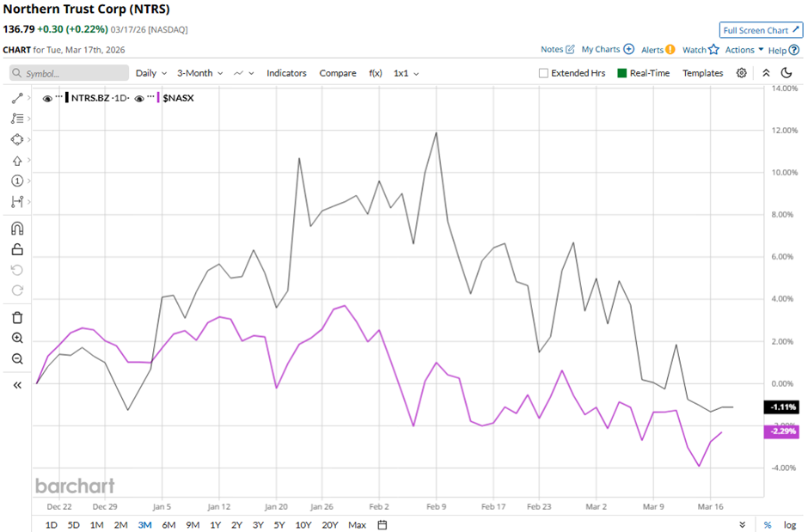
Task: Open the Templates menu
Action: tap(703, 73)
